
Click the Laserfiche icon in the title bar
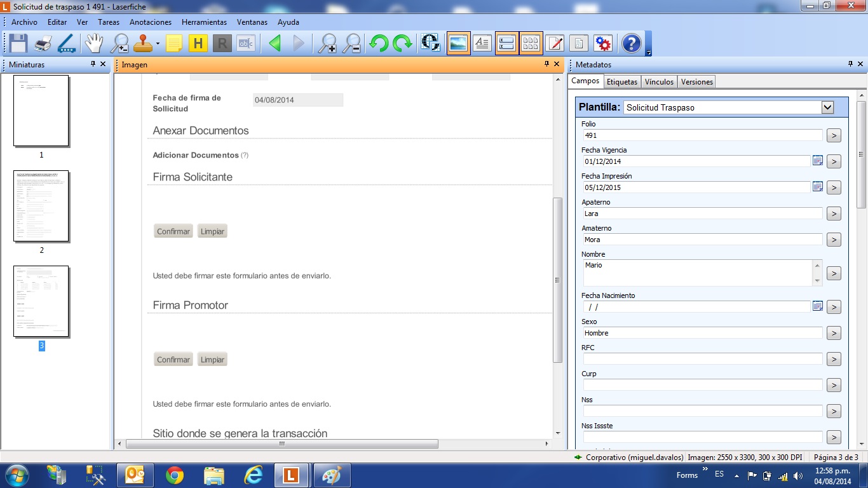pos(6,6)
